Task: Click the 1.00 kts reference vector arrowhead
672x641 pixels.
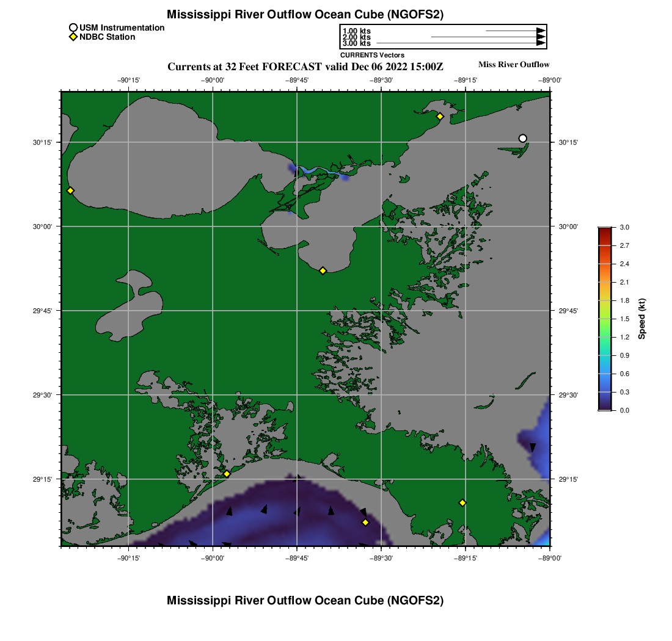Action: (x=540, y=31)
